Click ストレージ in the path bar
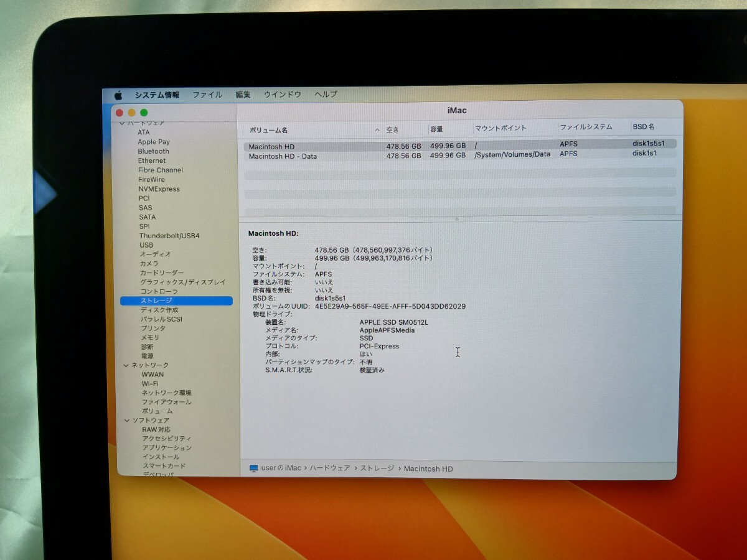Image resolution: width=747 pixels, height=560 pixels. (377, 468)
